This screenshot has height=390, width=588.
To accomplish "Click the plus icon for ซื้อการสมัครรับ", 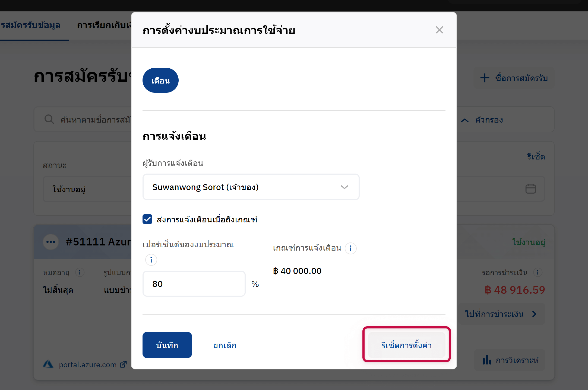I will 485,78.
